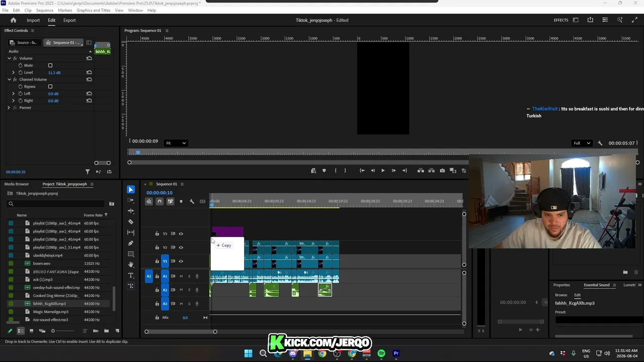Screen dimensions: 644x362
Task: Mute audio track A1
Action: [181, 276]
